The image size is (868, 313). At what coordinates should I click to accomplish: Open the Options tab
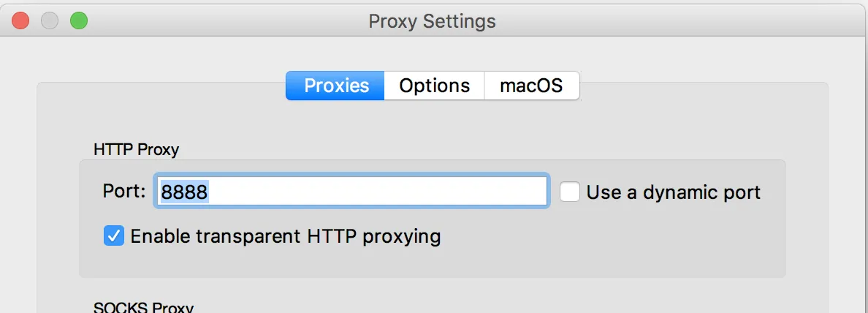(434, 86)
